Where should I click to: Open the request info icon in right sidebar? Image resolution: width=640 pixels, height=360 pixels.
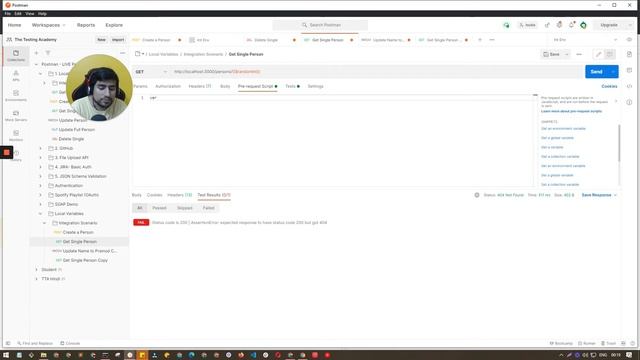pos(629,102)
